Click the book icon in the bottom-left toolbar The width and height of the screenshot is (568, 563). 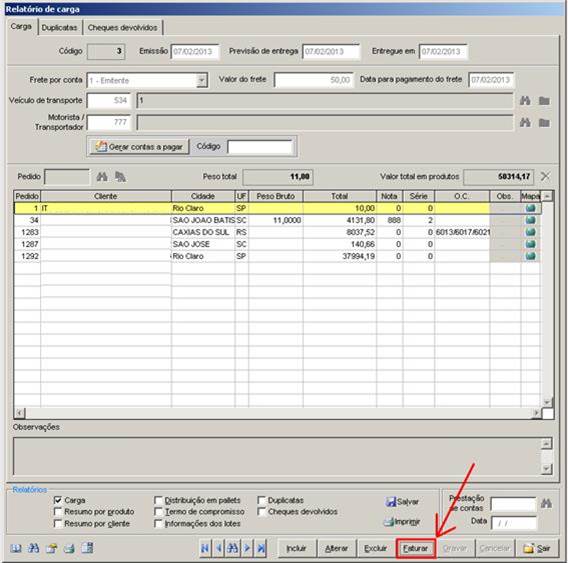15,548
